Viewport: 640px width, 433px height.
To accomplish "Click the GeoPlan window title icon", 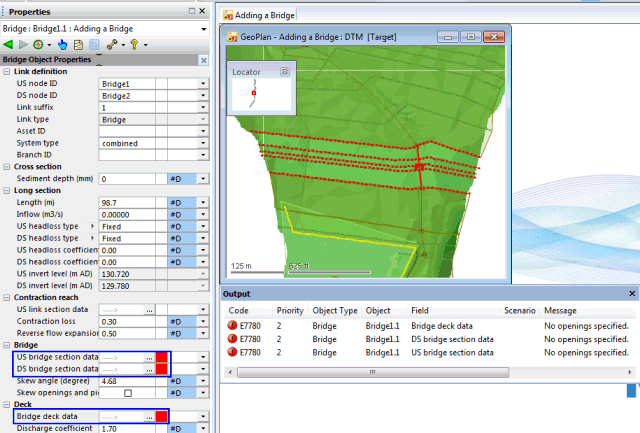I will coord(232,37).
